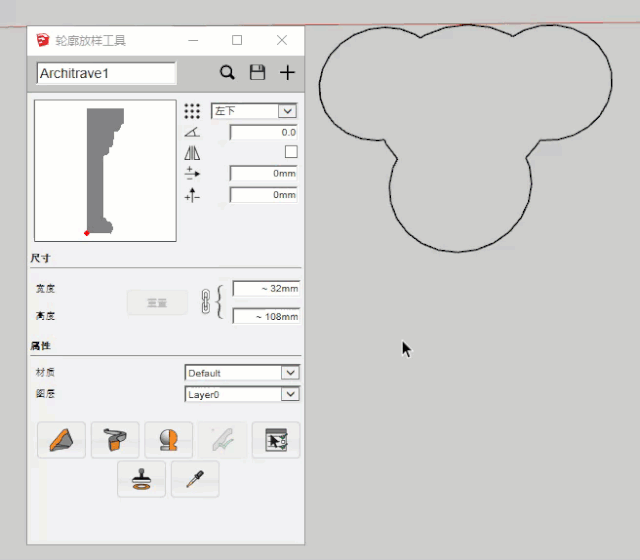Click the revolve profile sphere tool button

(169, 440)
